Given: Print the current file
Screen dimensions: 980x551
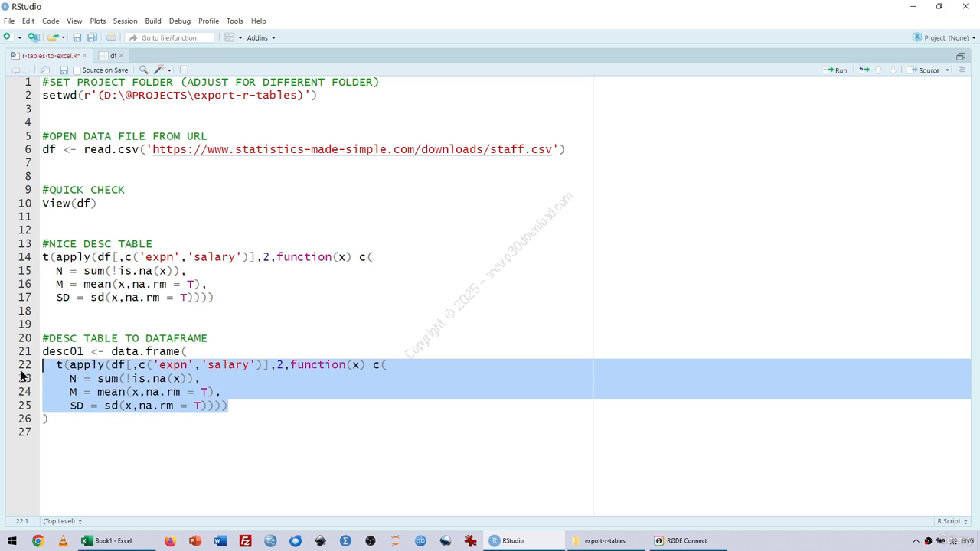Looking at the screenshot, I should (111, 37).
